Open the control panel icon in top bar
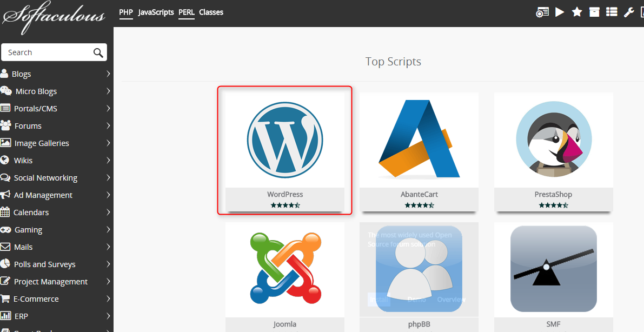Screen dimensions: 644x332 pyautogui.click(x=542, y=12)
